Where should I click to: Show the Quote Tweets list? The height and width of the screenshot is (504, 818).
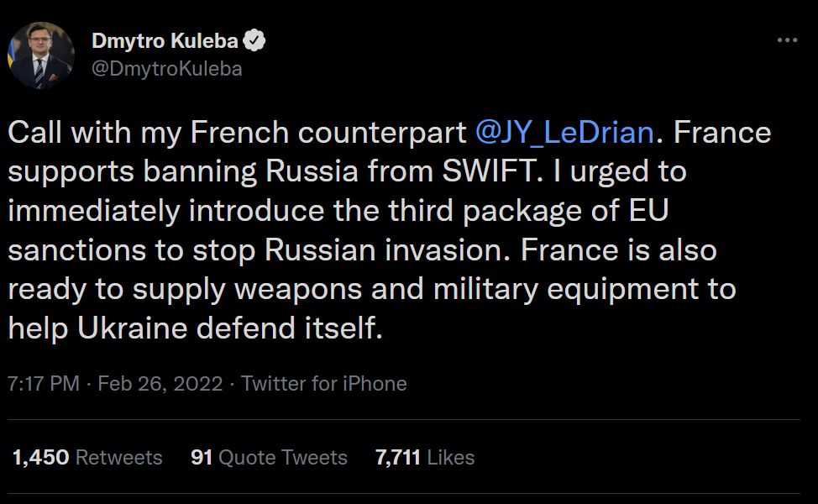point(283,458)
